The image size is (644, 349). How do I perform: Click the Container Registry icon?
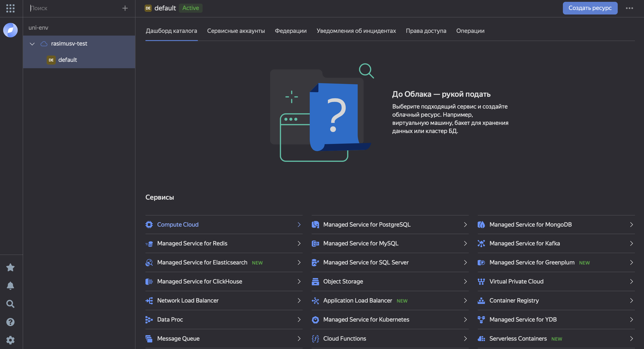pyautogui.click(x=481, y=301)
